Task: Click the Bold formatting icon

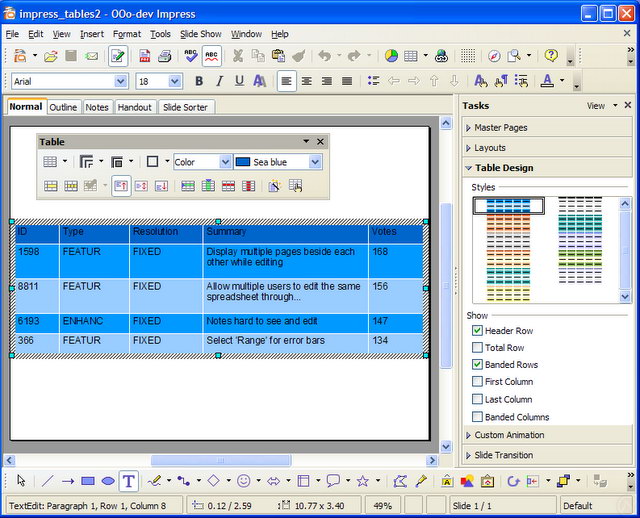Action: coord(198,81)
